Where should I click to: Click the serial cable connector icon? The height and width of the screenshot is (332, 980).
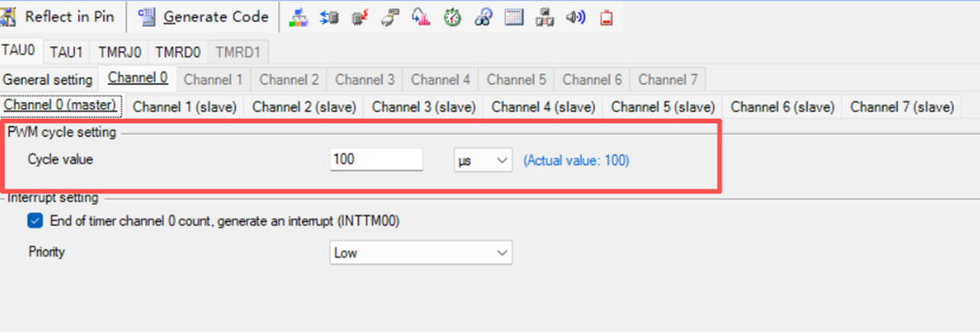click(x=390, y=18)
